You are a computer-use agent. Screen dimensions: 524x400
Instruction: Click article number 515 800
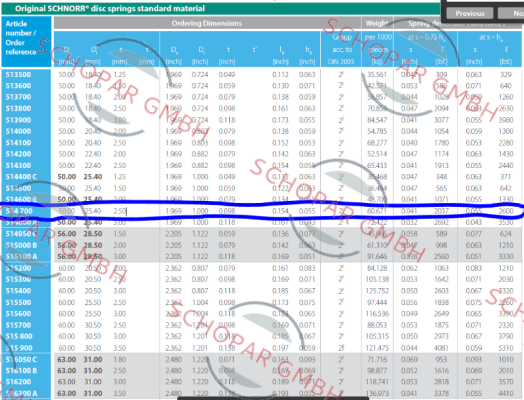click(x=19, y=337)
